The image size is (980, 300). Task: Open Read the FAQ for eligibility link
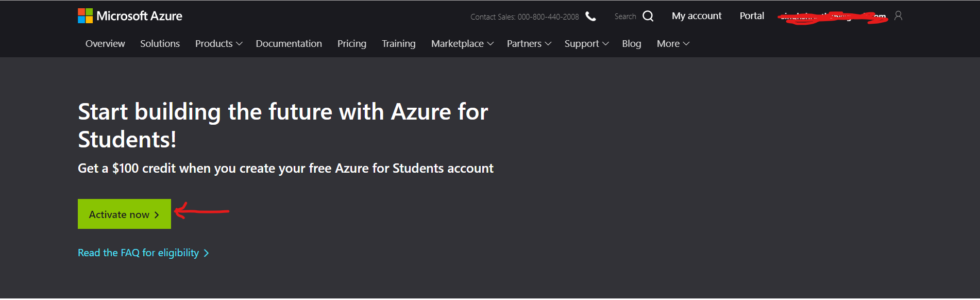(x=138, y=253)
